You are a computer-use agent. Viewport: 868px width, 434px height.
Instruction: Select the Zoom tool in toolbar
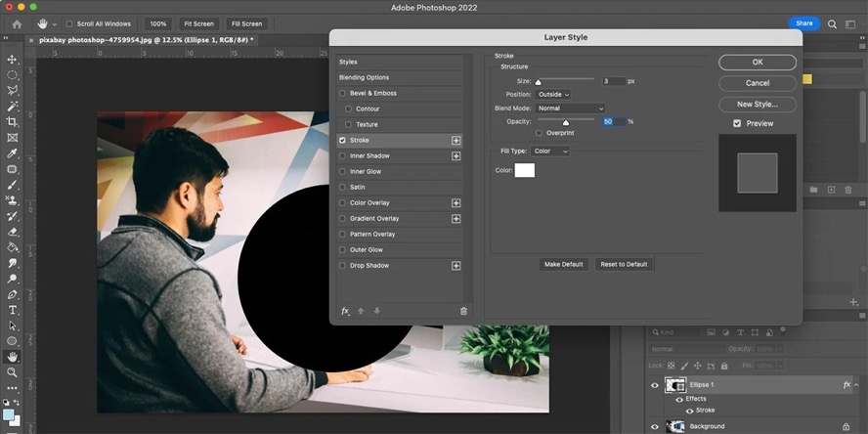13,372
